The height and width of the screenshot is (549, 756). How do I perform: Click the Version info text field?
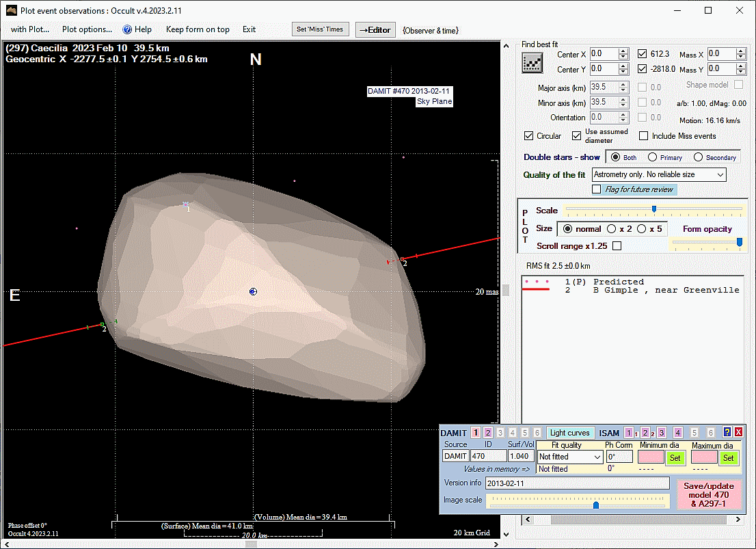[x=576, y=483]
